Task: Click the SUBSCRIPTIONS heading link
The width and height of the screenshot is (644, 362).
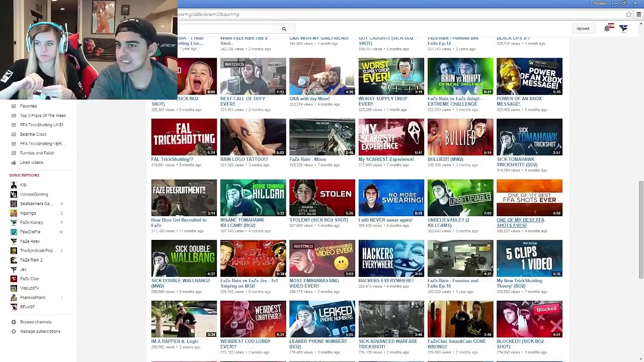Action: pyautogui.click(x=24, y=175)
